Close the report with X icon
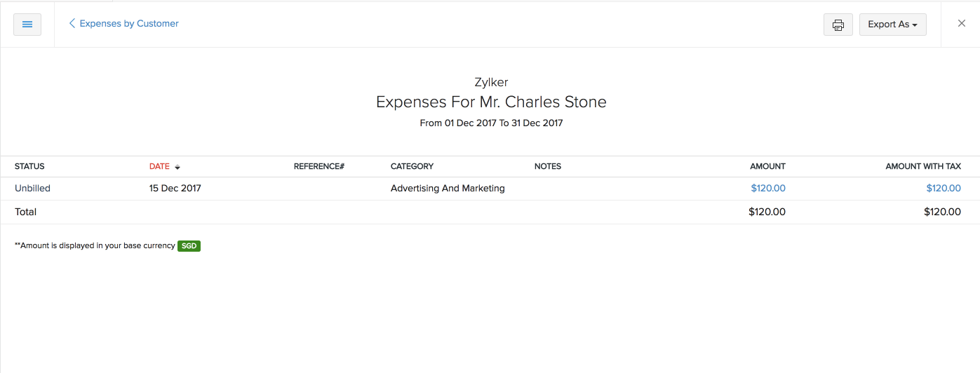 tap(962, 24)
